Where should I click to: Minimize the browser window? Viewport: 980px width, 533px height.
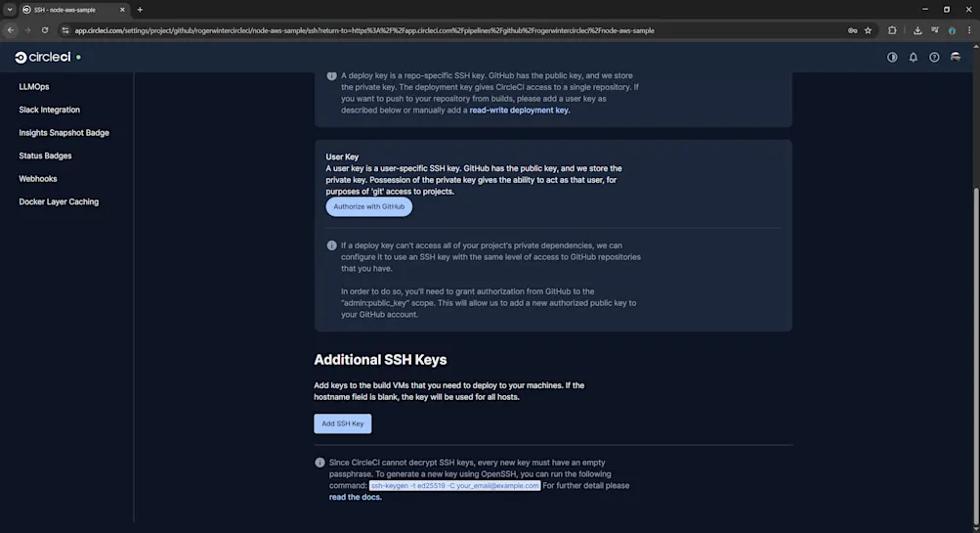(x=925, y=10)
